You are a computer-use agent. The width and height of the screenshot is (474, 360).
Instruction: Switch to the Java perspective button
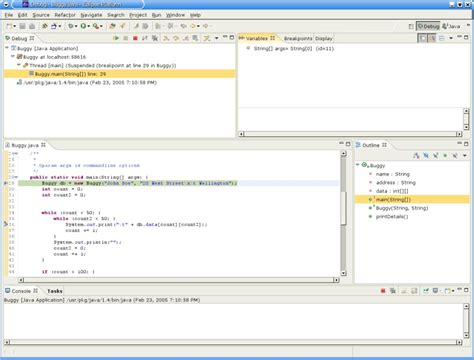point(451,26)
